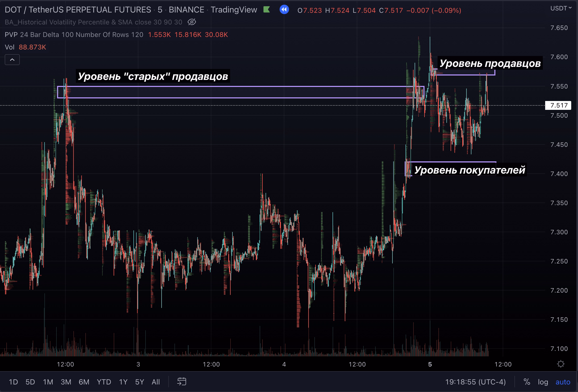Click the date label 3 on time axis
Screen dimensions: 578x392
[x=138, y=364]
